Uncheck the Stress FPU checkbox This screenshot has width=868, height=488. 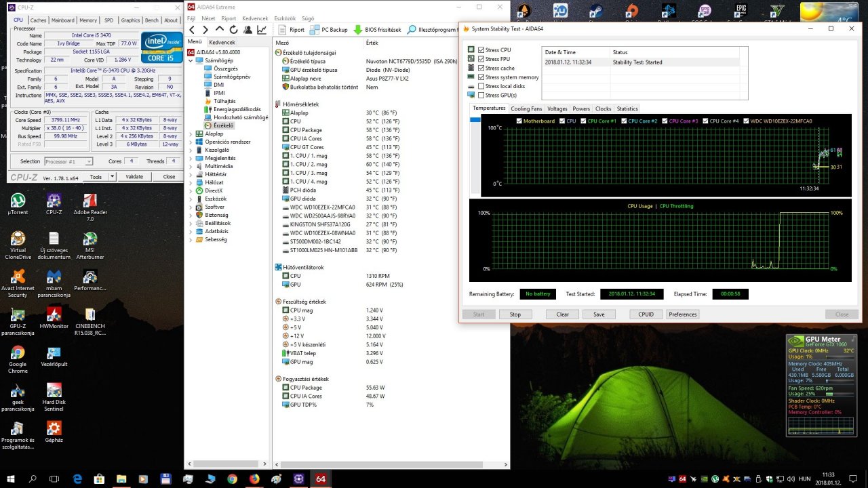pos(481,59)
